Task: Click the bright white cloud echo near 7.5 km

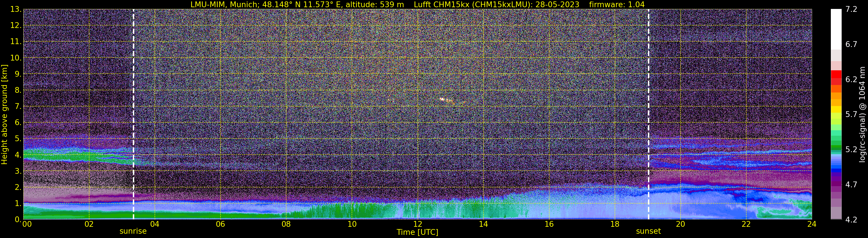Action: [x=442, y=99]
